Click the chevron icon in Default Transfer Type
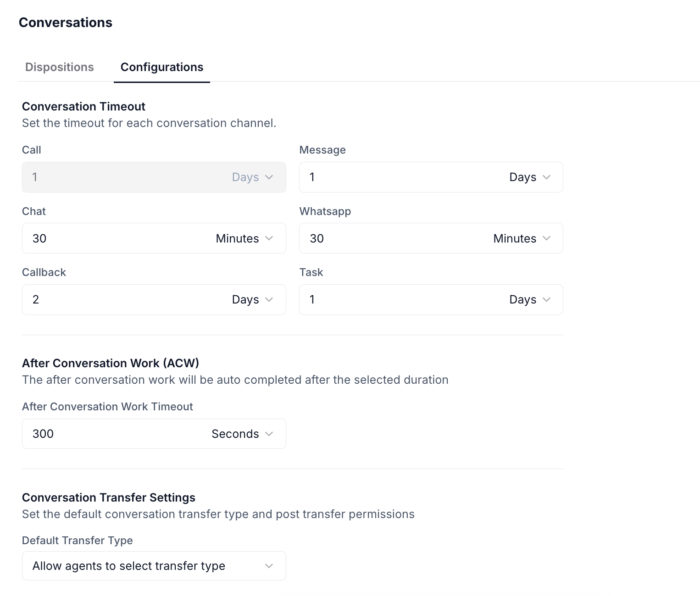This screenshot has width=700, height=596. point(269,566)
